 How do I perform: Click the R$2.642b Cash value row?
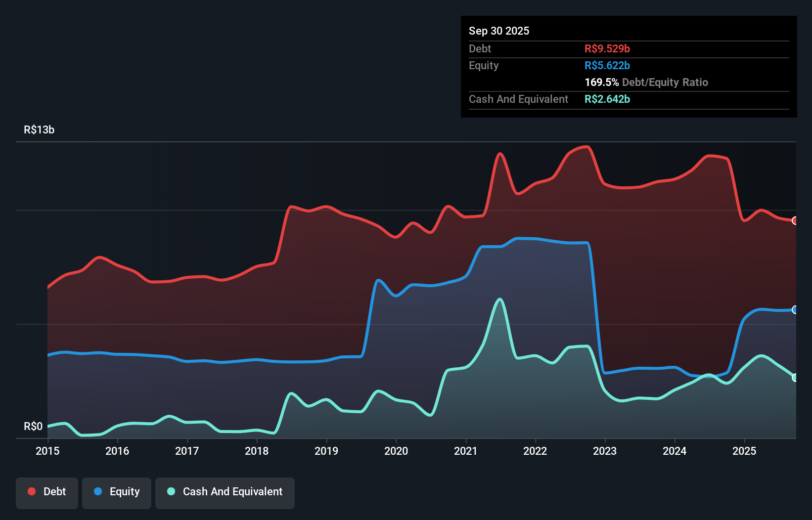[x=607, y=99]
